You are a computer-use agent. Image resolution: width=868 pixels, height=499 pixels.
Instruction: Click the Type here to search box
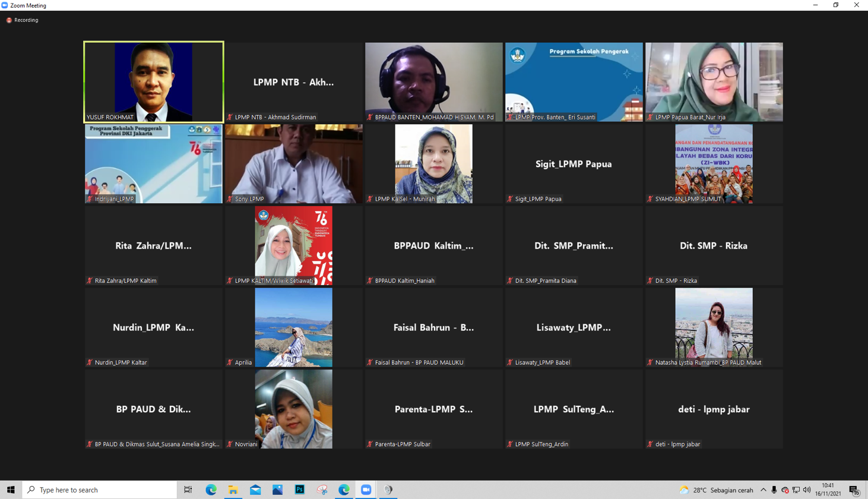click(x=100, y=489)
